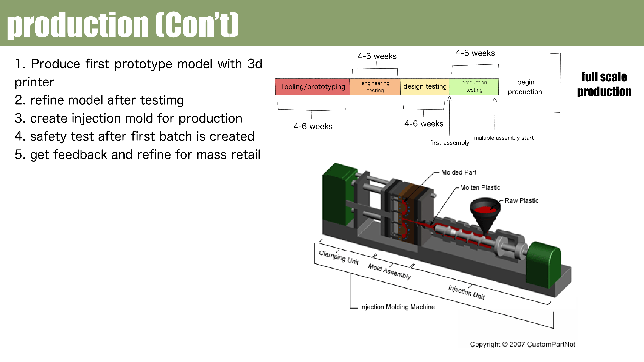The width and height of the screenshot is (644, 362).
Task: Select 'get feedback and refine' list item
Action: pyautogui.click(x=137, y=155)
